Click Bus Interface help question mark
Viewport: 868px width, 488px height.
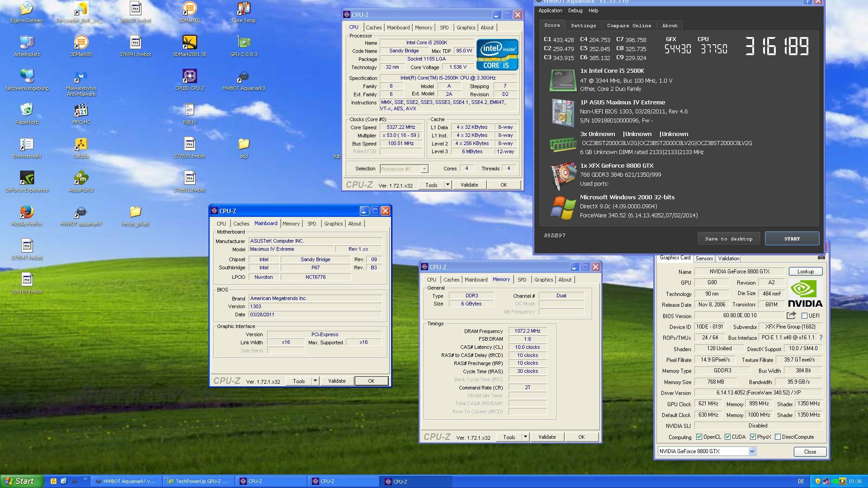pyautogui.click(x=821, y=338)
